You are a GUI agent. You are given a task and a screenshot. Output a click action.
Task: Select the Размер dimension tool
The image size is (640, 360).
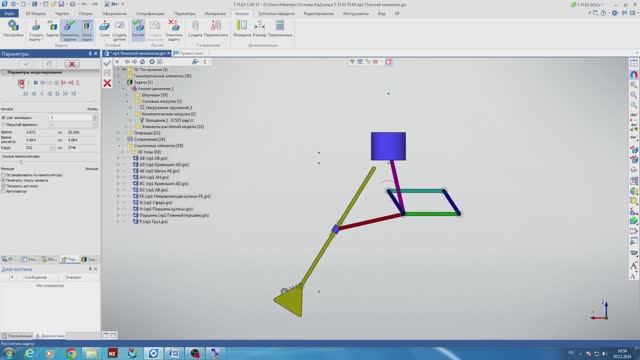[x=259, y=29]
